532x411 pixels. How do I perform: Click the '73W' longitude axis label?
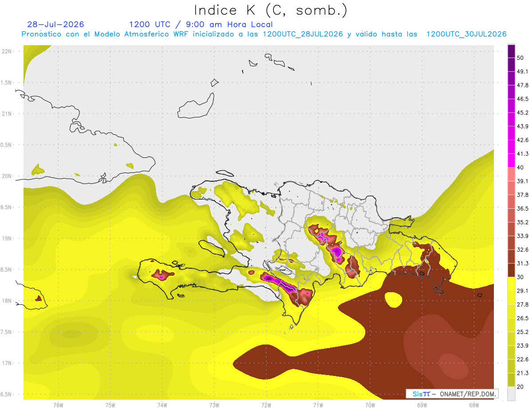214,405
